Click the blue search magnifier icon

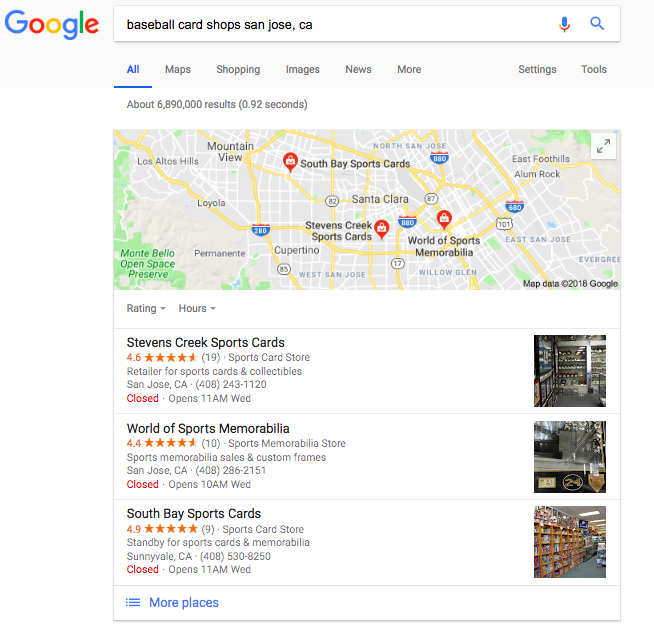coord(597,23)
